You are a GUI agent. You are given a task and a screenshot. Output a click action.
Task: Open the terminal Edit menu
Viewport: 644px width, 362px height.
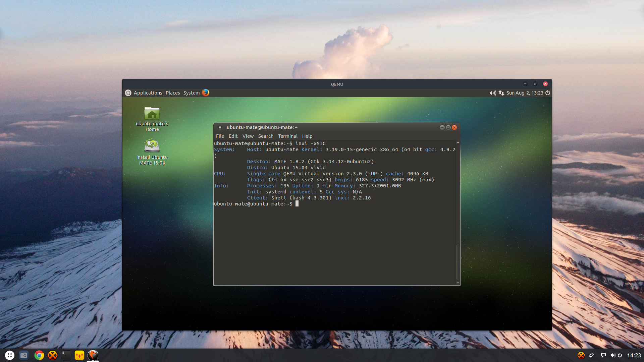pyautogui.click(x=233, y=136)
